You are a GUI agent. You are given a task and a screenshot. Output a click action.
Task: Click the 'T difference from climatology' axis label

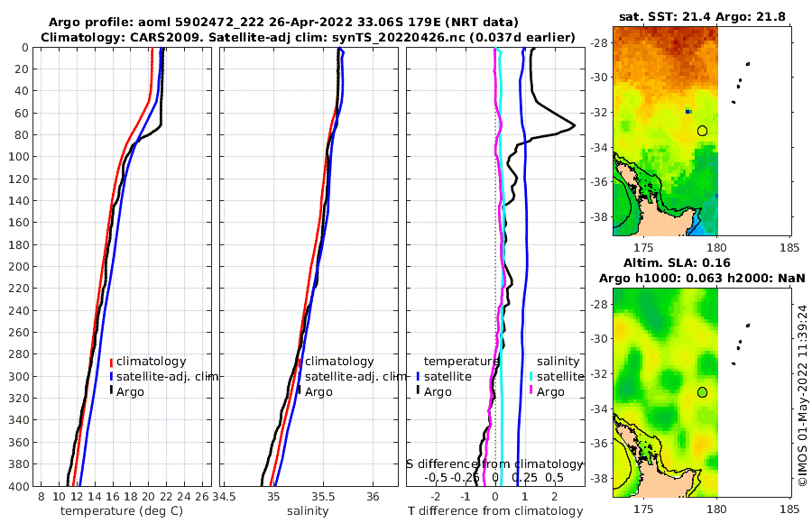[495, 511]
